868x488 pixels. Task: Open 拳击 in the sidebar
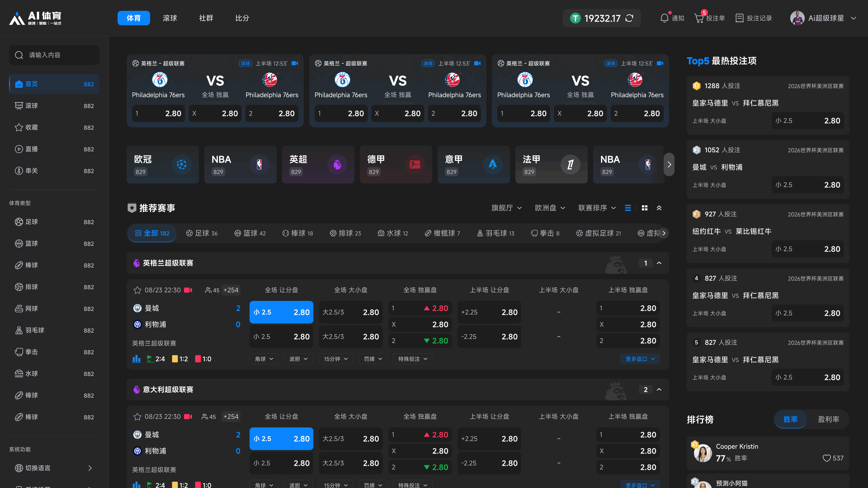tap(54, 352)
